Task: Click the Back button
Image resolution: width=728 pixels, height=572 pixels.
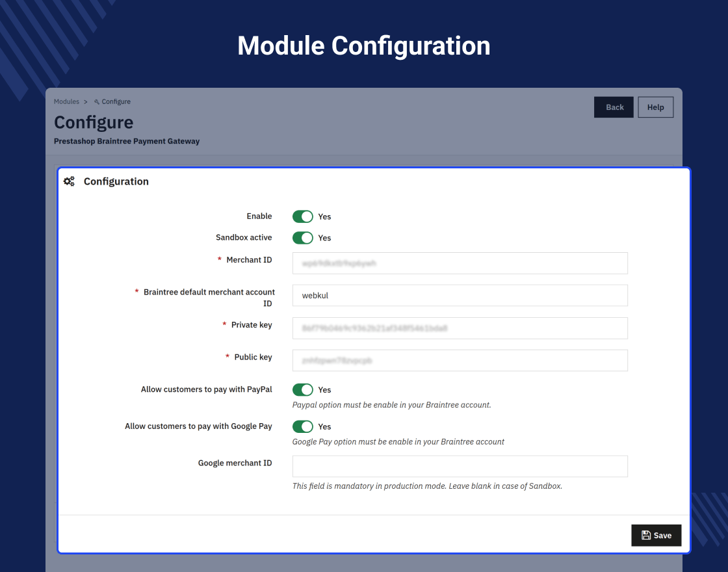Action: [614, 107]
